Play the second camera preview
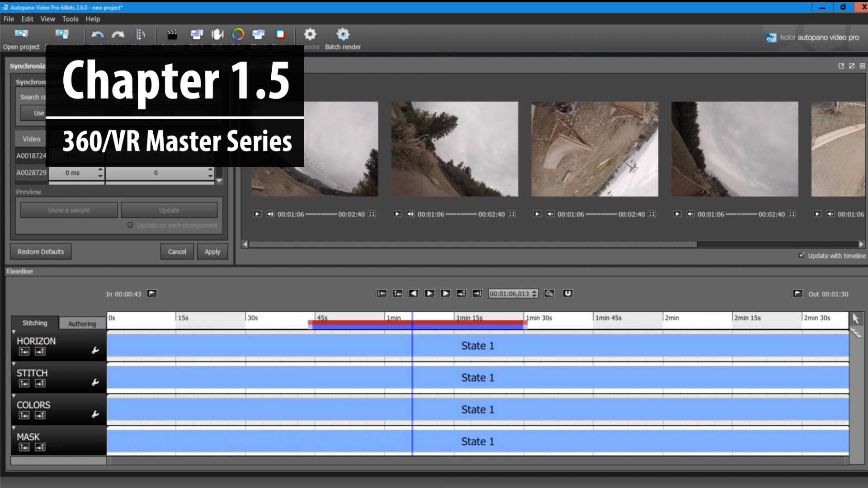Image resolution: width=868 pixels, height=488 pixels. pyautogui.click(x=397, y=214)
